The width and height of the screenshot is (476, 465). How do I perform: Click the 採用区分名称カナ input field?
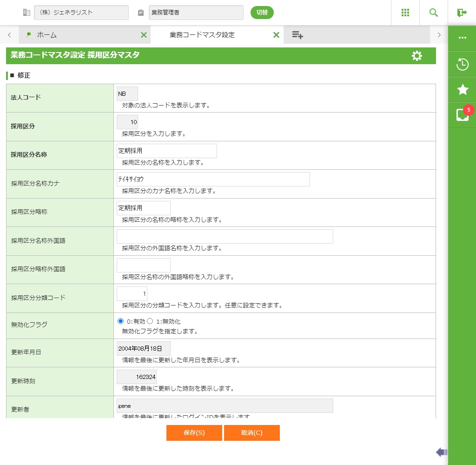click(x=213, y=179)
